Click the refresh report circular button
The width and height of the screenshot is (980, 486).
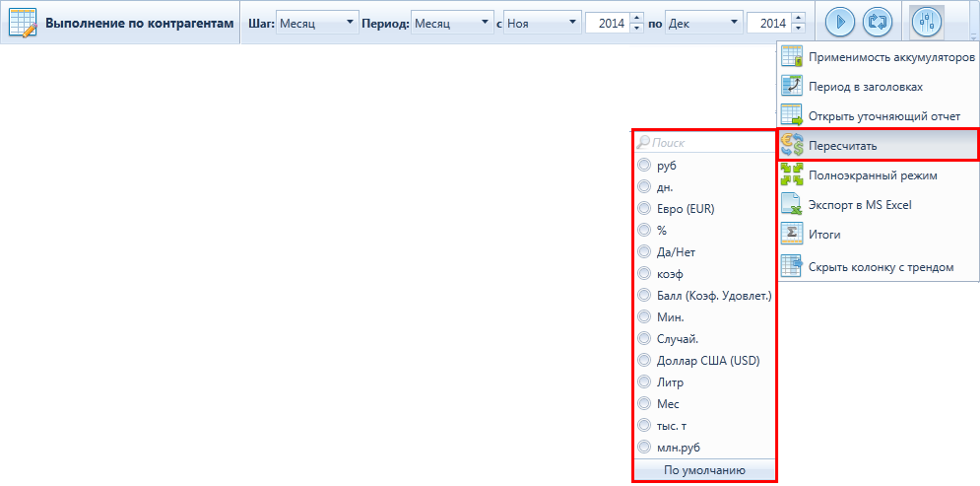coord(878,22)
